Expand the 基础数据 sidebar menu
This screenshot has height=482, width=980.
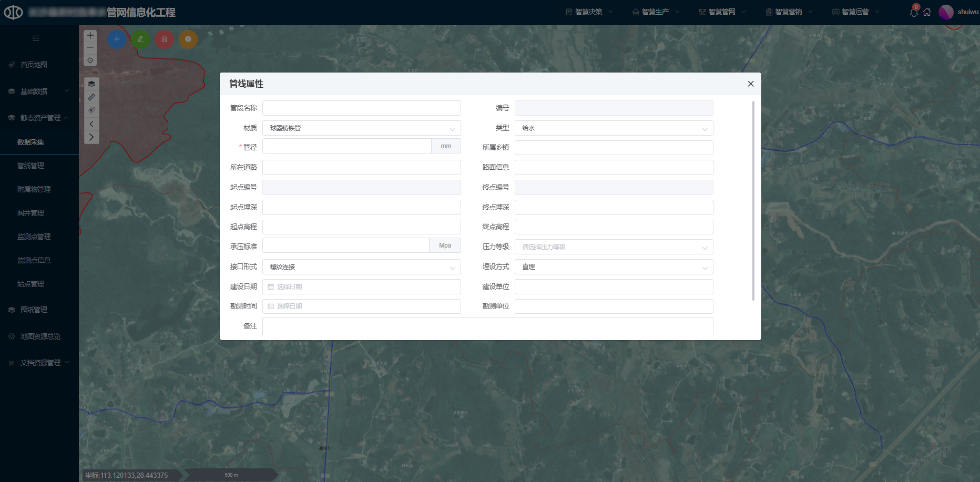(x=39, y=91)
